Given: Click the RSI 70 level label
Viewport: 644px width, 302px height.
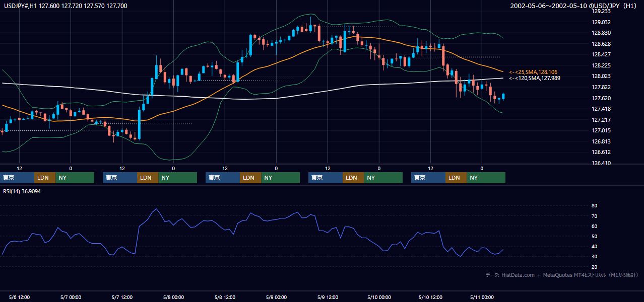Looking at the screenshot, I should tap(594, 216).
